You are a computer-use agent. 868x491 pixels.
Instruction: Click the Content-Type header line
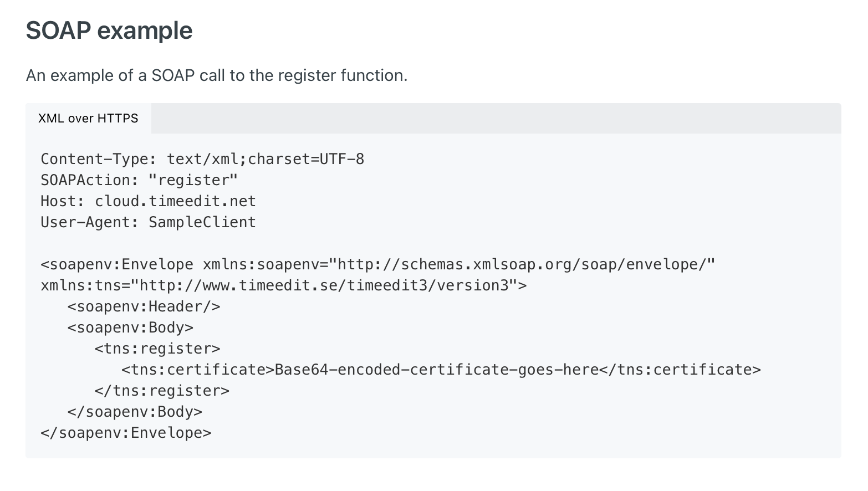click(202, 159)
